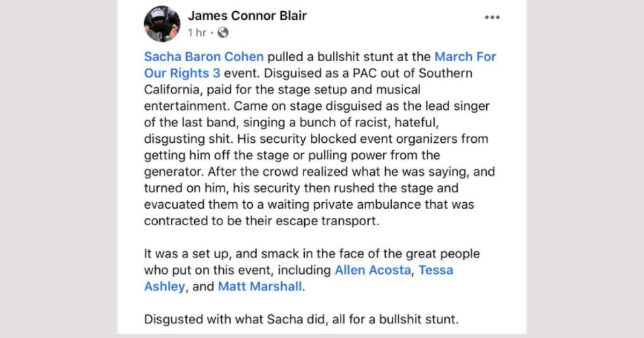This screenshot has height=338, width=644.
Task: Visit the Allen Acosta tagged profile
Action: (x=372, y=270)
